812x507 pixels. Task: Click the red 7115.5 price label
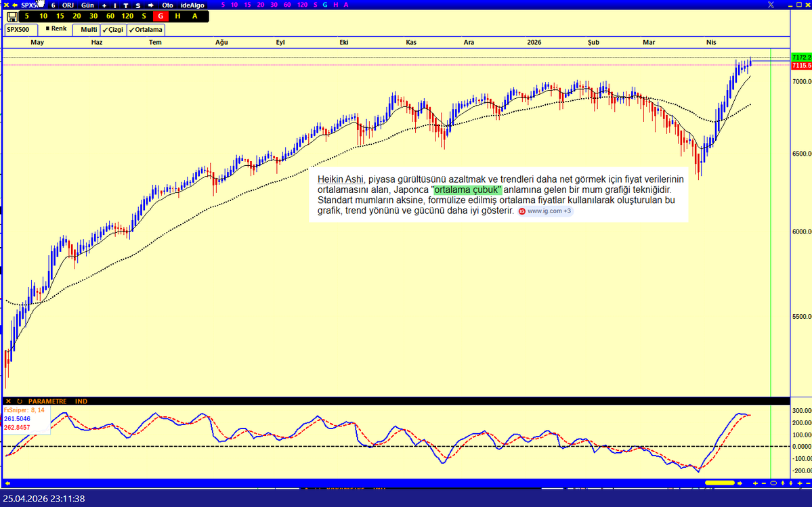[801, 66]
